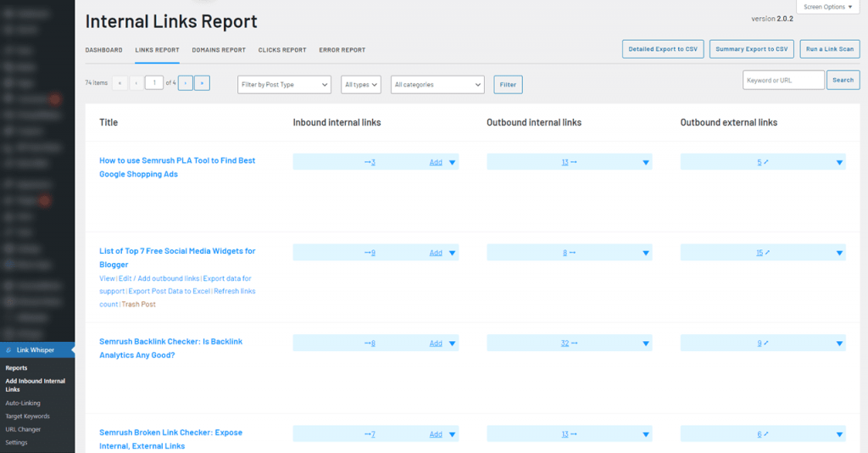868x453 pixels.
Task: Click the Search button
Action: pyautogui.click(x=843, y=81)
